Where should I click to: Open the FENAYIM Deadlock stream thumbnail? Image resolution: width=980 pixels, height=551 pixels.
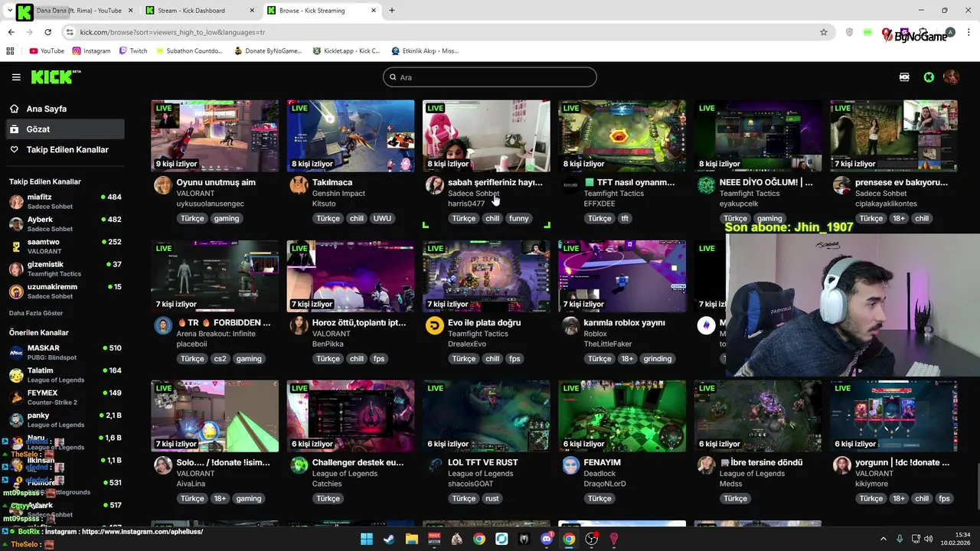[622, 416]
